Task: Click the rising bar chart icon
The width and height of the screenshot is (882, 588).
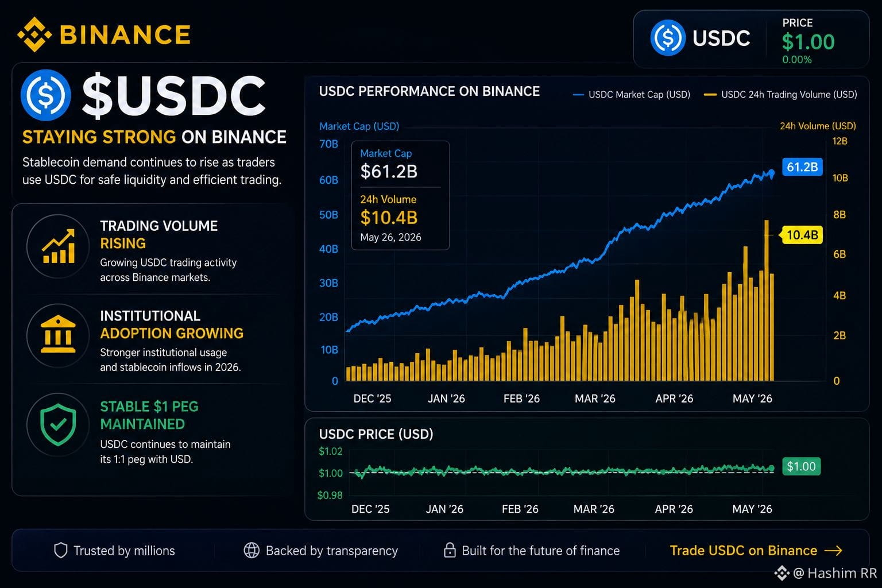Action: (58, 246)
